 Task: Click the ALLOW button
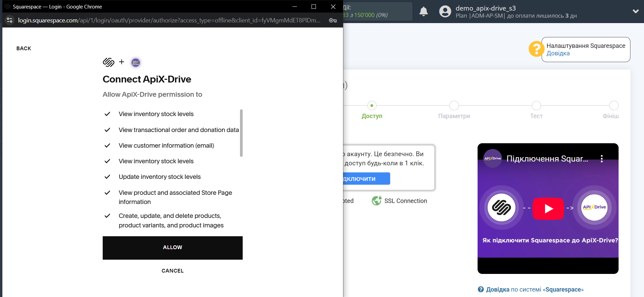point(173,248)
